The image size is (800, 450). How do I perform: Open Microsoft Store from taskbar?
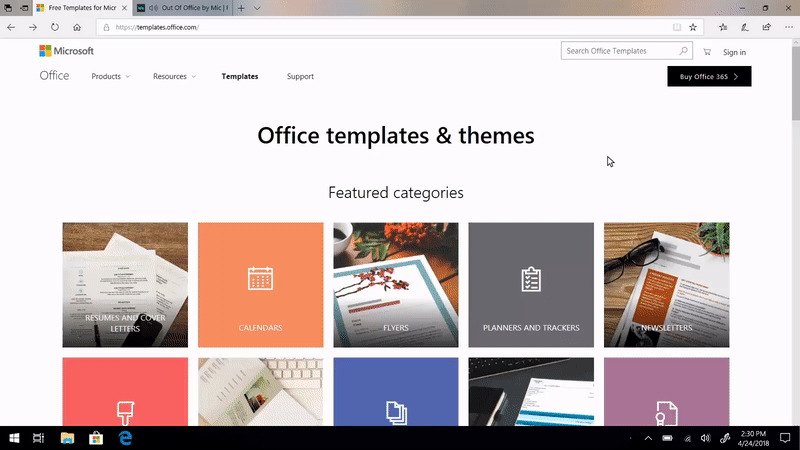point(96,438)
